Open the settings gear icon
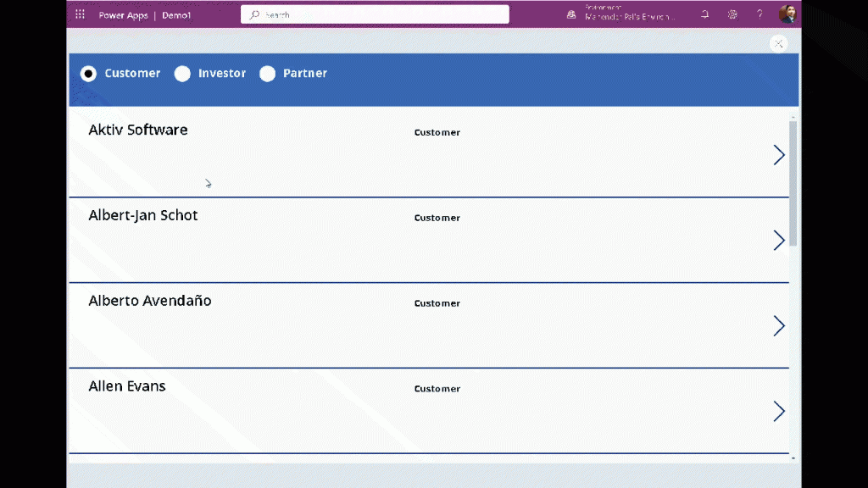 (x=732, y=15)
